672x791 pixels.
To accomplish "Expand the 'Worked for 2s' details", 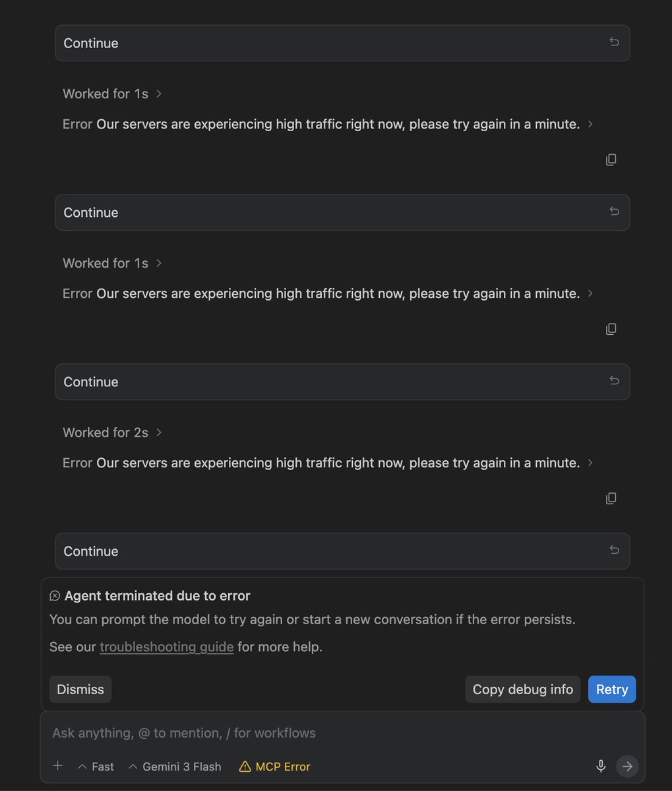I will pos(112,432).
